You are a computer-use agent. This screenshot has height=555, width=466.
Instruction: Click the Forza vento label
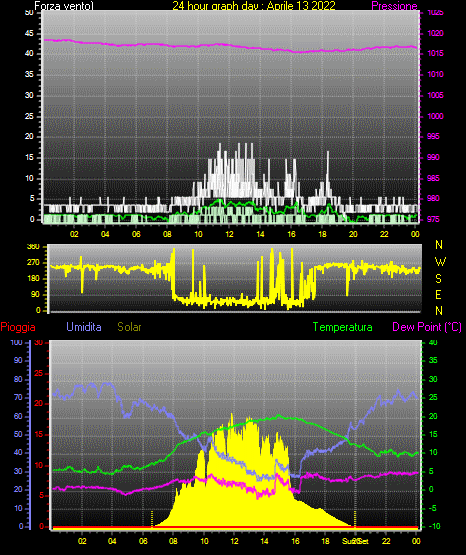(x=64, y=6)
